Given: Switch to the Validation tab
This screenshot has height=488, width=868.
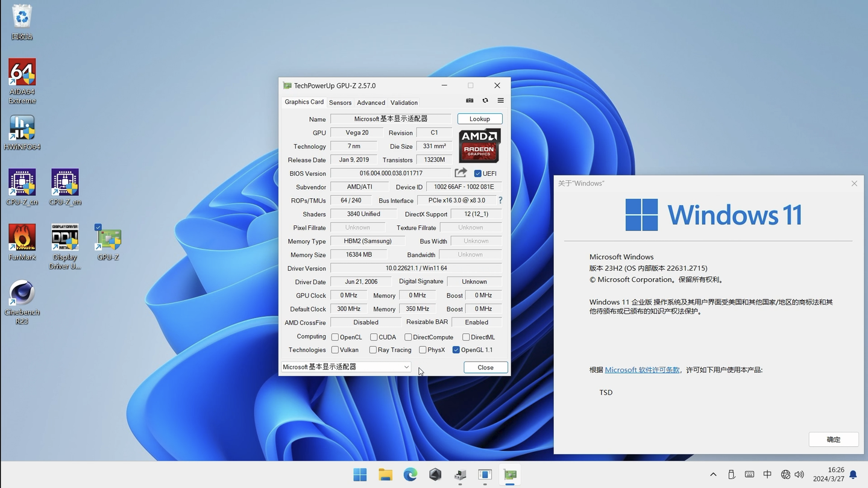Looking at the screenshot, I should click(404, 102).
